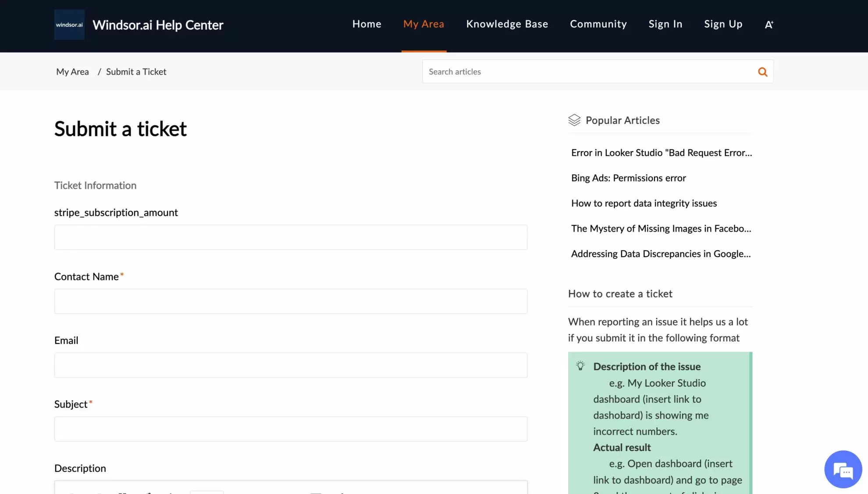The image size is (868, 494).
Task: Click the Contact Name input field
Action: point(291,301)
